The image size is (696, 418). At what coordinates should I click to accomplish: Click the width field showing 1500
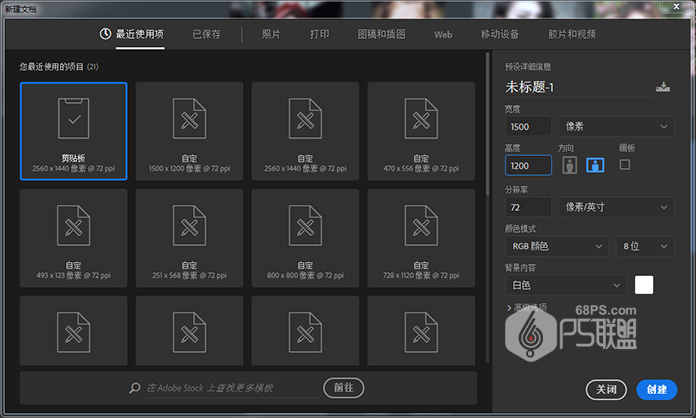(528, 126)
